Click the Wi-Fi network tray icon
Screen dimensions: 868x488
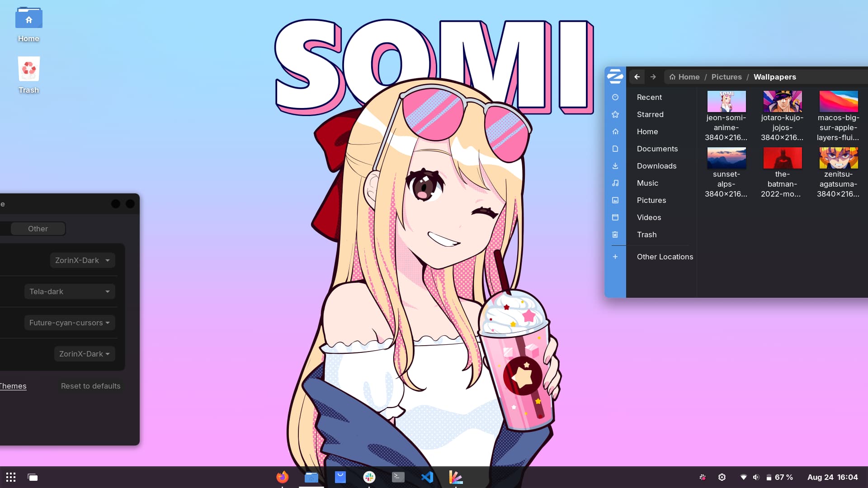pyautogui.click(x=743, y=477)
